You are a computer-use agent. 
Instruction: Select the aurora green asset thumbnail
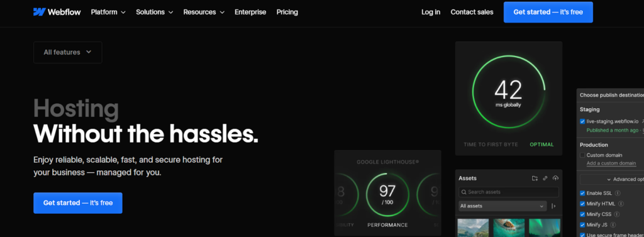pos(544,228)
